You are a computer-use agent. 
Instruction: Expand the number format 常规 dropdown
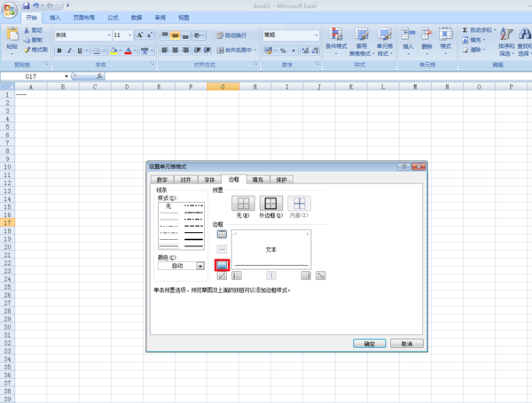(317, 35)
